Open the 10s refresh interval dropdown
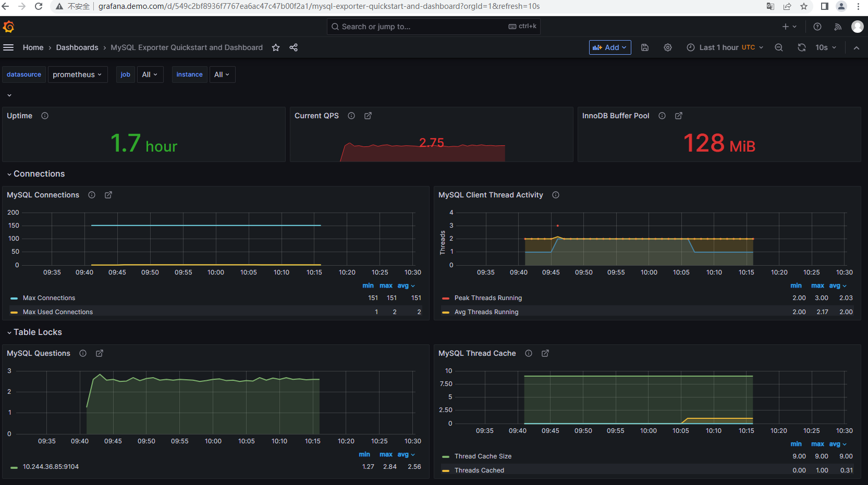The width and height of the screenshot is (868, 485). (826, 47)
